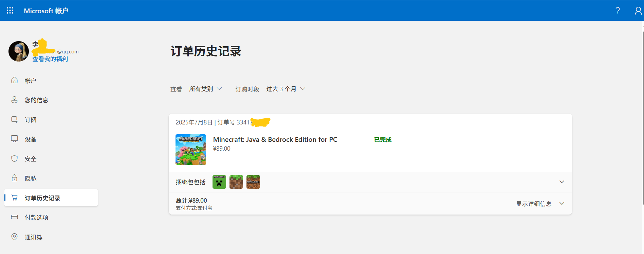The image size is (644, 254).
Task: Click the cart icon beside 订单历史记录
Action: click(14, 198)
